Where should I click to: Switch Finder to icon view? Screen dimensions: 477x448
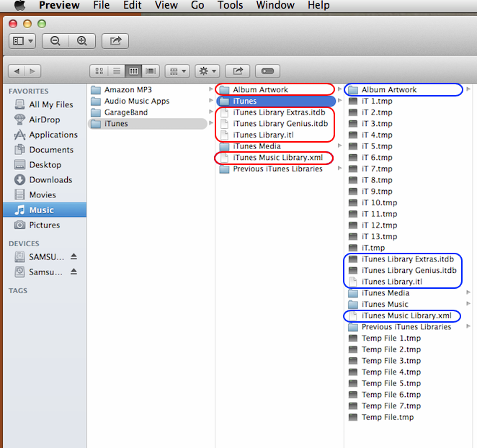99,71
